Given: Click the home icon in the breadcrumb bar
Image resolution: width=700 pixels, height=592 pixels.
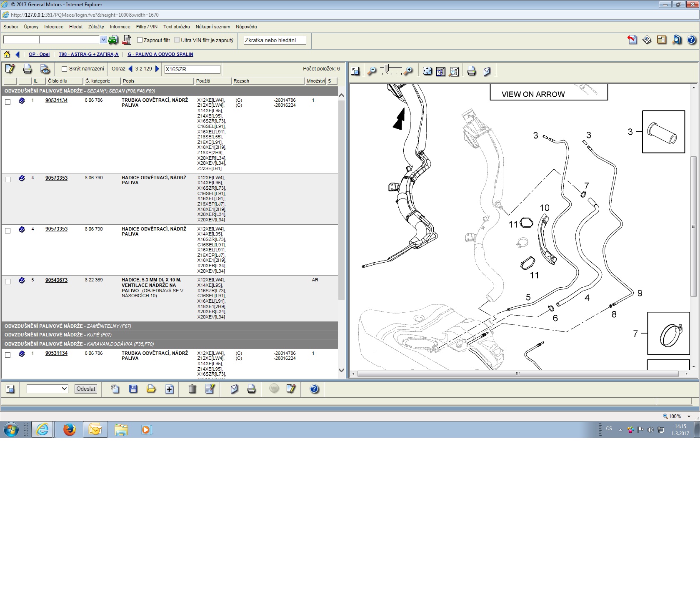Looking at the screenshot, I should click(x=7, y=54).
